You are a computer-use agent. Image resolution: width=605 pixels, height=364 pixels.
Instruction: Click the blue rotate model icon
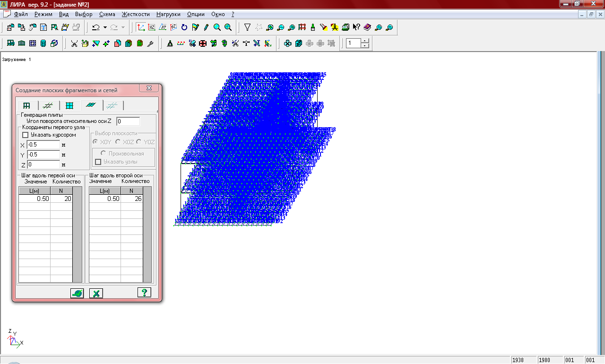184,27
